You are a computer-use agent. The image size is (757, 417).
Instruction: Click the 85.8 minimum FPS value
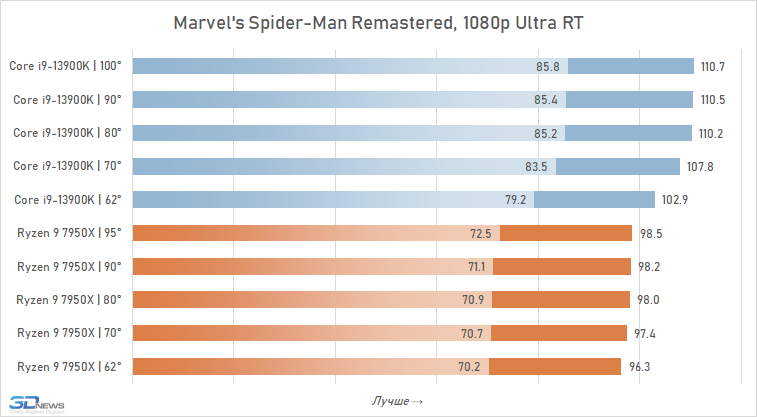[548, 67]
